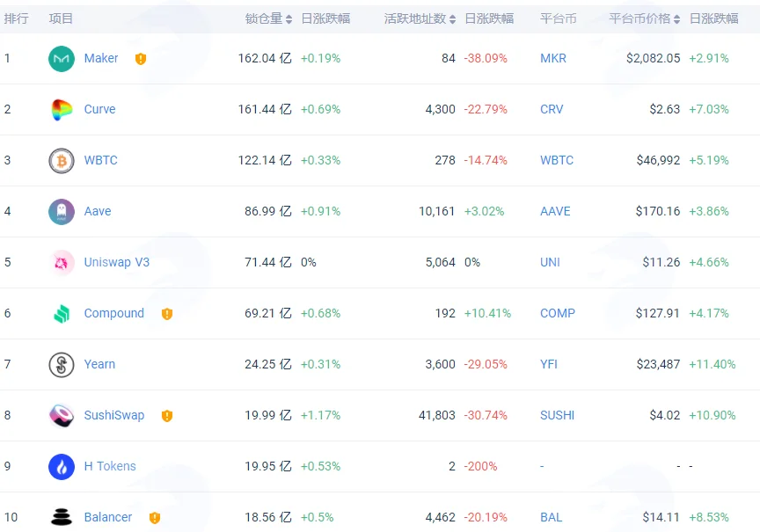Screen dimensions: 760x532
Task: Open the Curve project link
Action: 100,109
